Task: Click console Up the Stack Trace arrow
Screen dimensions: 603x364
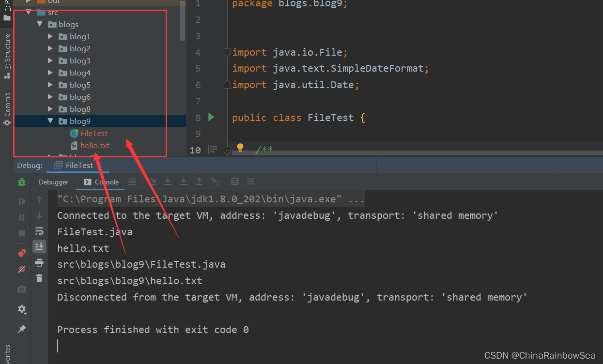Action: coord(39,199)
